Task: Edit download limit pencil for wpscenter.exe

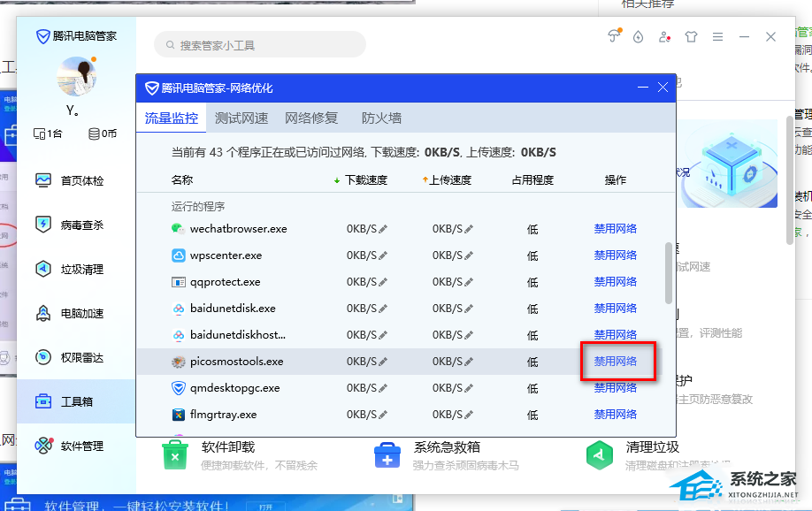Action: (383, 255)
